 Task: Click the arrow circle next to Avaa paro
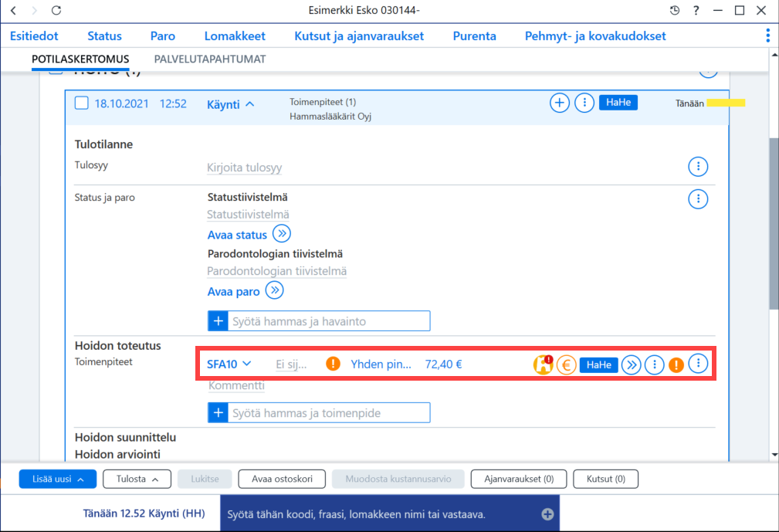tap(274, 290)
